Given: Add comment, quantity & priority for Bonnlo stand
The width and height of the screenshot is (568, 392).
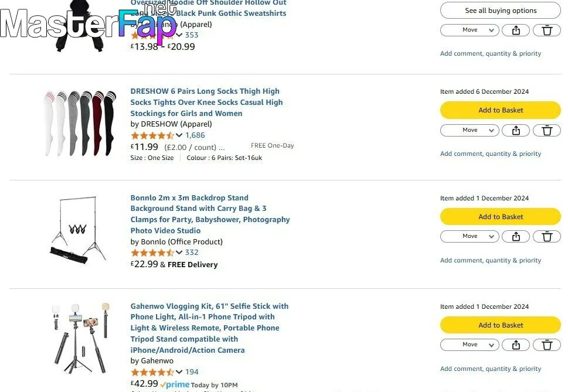Looking at the screenshot, I should click(491, 260).
